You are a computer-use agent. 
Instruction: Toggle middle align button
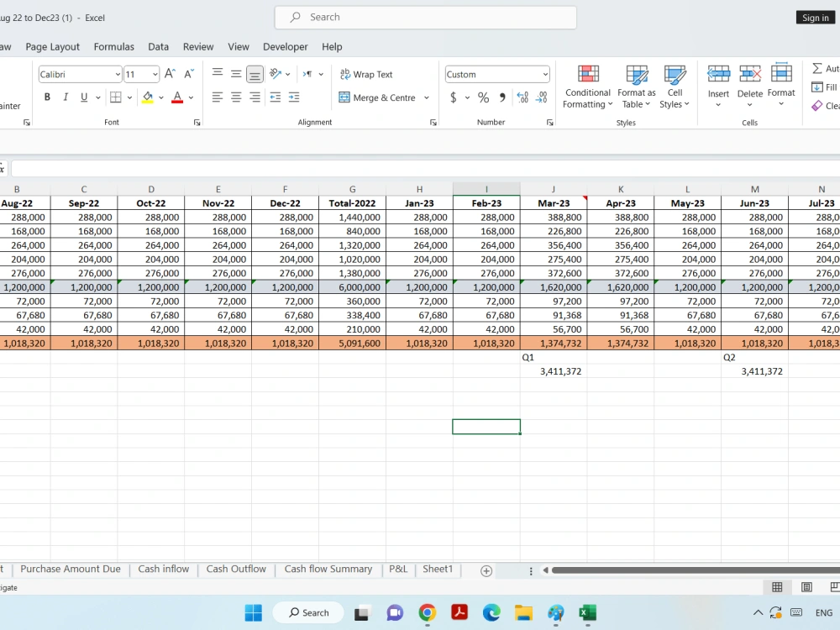(x=236, y=75)
